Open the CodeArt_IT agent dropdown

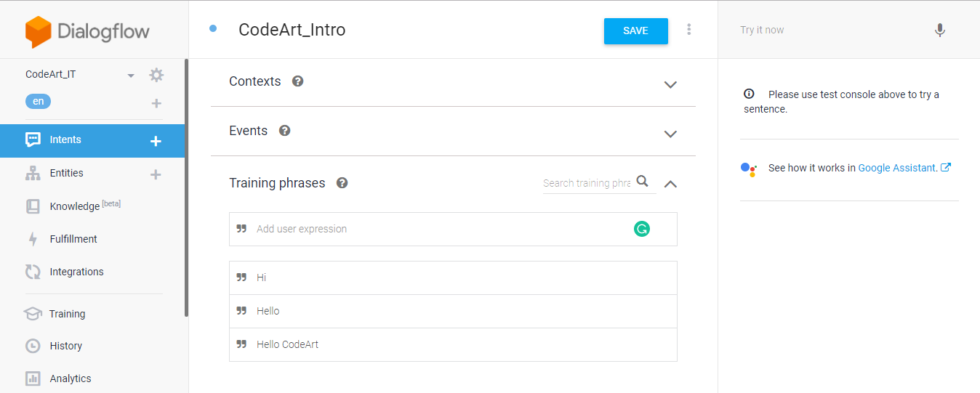131,76
